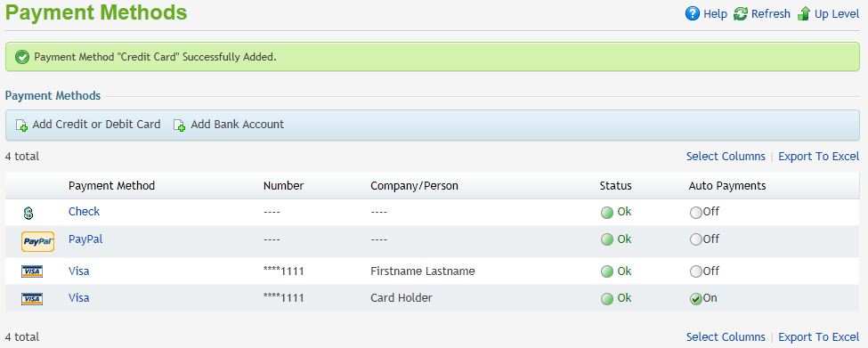Screen dimensions: 868x348
Task: Toggle Auto Payments for PayPal
Action: tap(696, 239)
